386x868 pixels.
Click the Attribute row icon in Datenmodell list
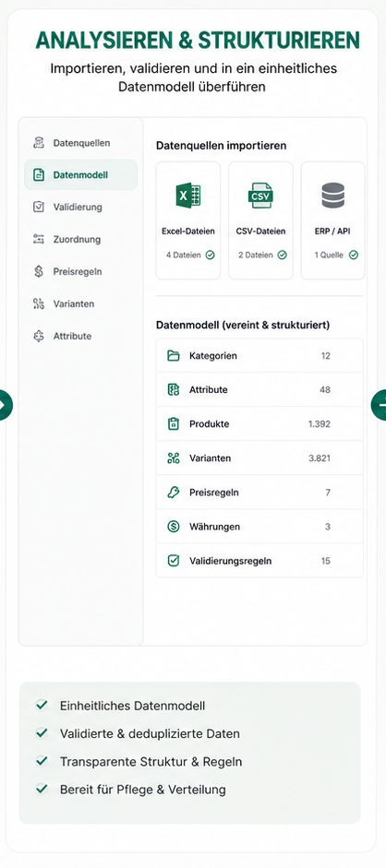[174, 389]
